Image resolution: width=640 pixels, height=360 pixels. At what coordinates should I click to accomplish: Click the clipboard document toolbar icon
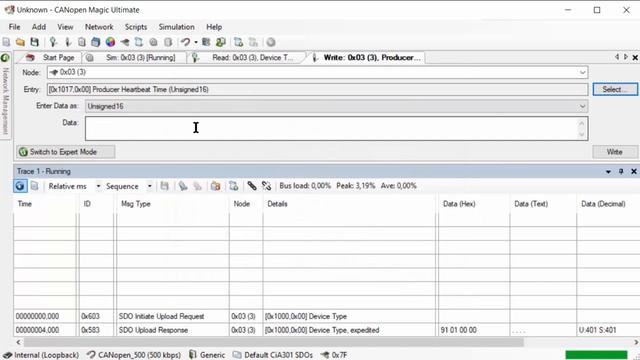coord(82,42)
